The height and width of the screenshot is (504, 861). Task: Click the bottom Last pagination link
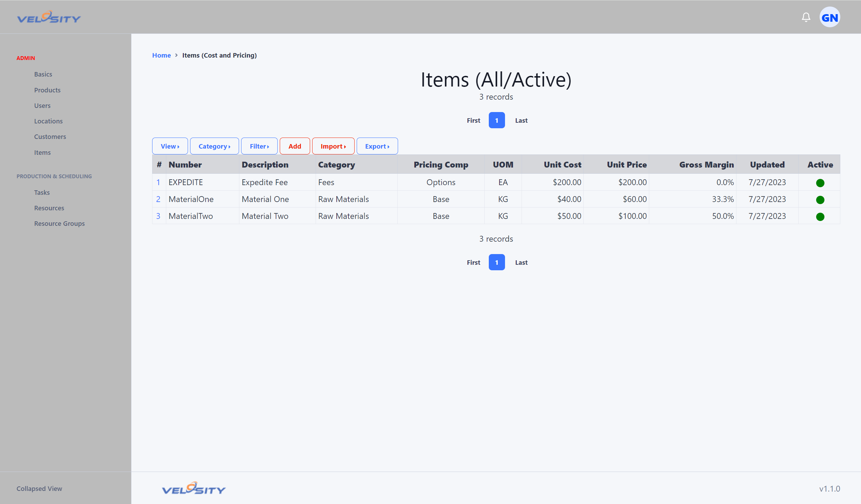pos(521,262)
